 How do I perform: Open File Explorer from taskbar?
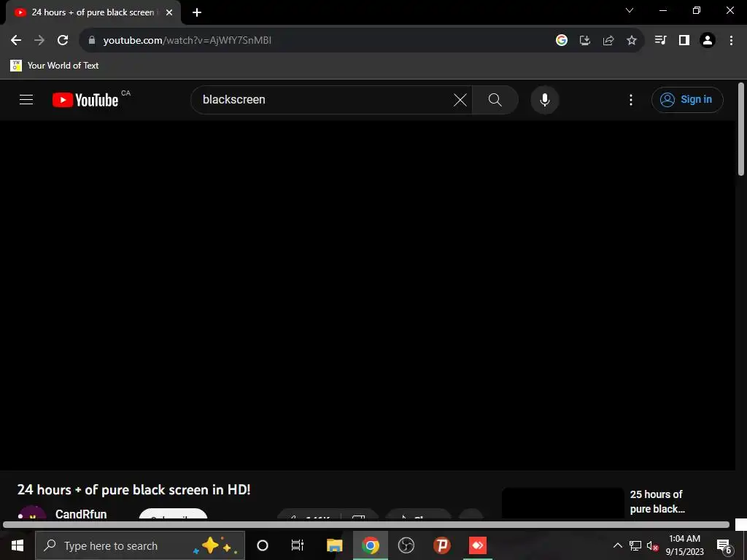pyautogui.click(x=334, y=545)
